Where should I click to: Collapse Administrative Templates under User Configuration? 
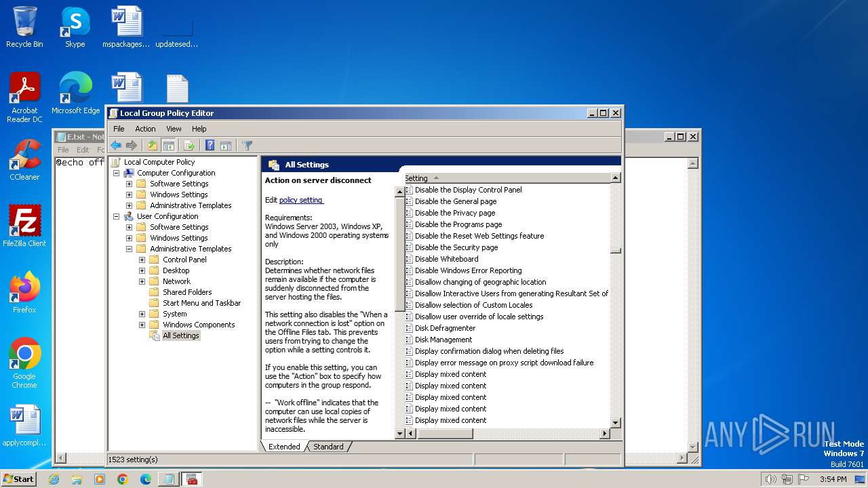tap(129, 249)
